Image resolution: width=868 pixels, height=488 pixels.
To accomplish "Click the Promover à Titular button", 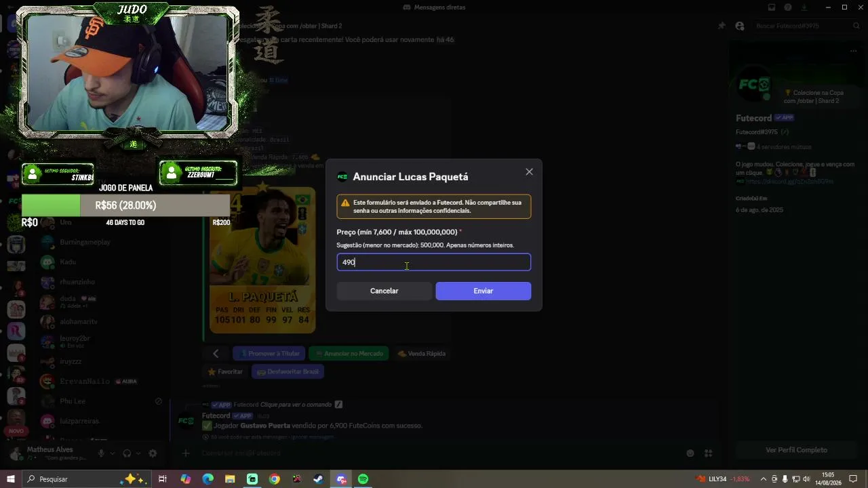I will 268,353.
